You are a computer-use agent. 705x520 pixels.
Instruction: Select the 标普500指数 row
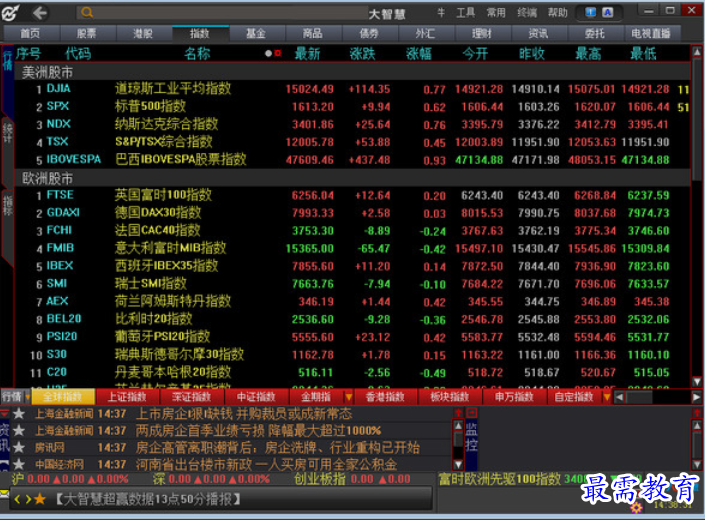352,107
